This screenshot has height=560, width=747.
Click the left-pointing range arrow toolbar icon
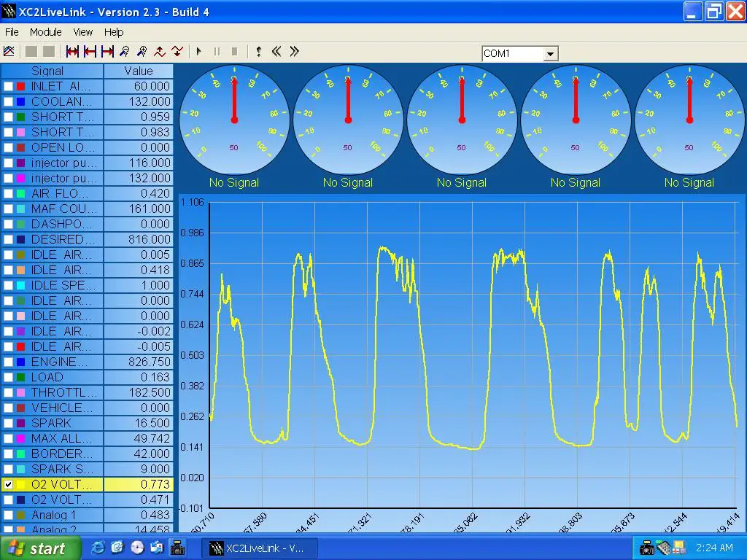90,52
